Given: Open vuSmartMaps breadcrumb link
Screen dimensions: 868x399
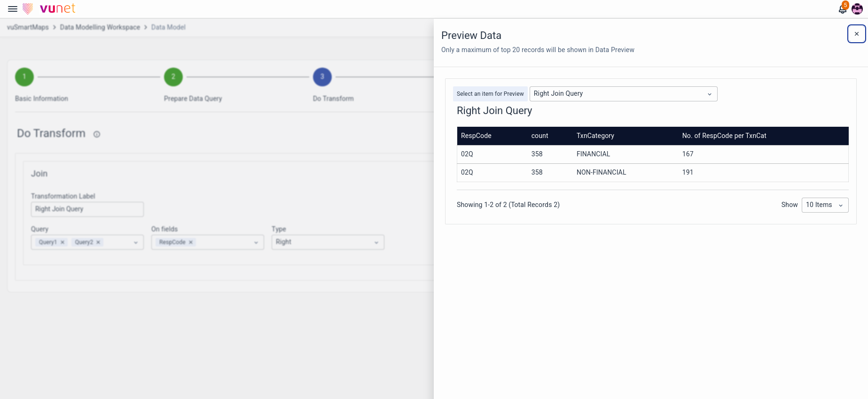Looking at the screenshot, I should tap(28, 27).
